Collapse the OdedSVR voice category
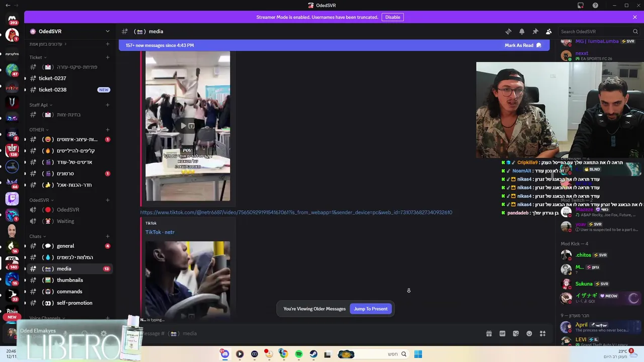This screenshot has width=644, height=362. 41,200
